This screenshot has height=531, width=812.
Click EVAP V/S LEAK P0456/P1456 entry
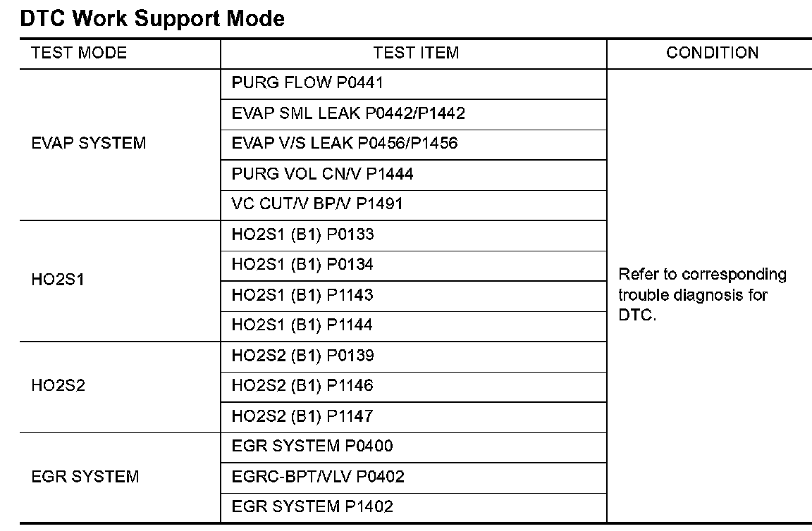[344, 144]
